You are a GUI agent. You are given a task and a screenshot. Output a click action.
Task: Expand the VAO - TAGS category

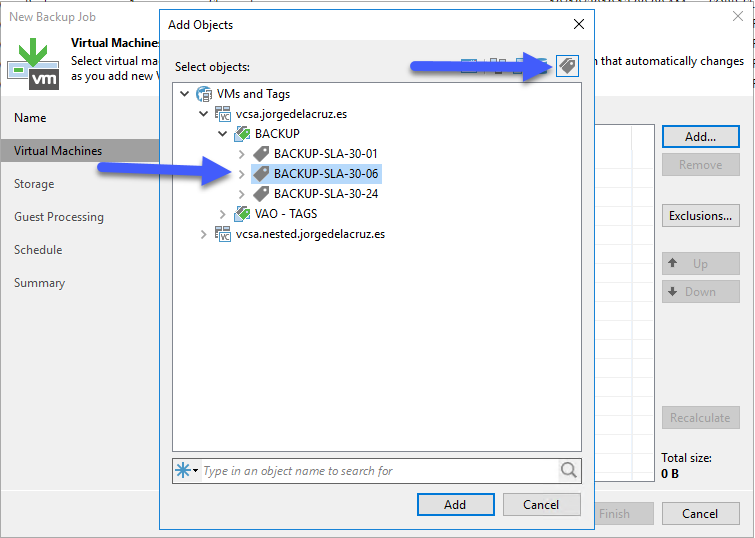222,214
